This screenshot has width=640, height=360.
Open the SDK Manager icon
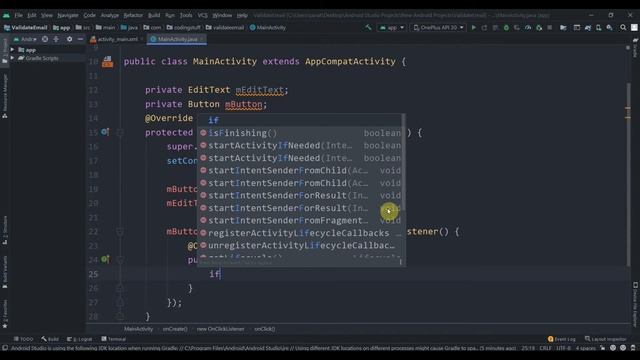tap(609, 27)
